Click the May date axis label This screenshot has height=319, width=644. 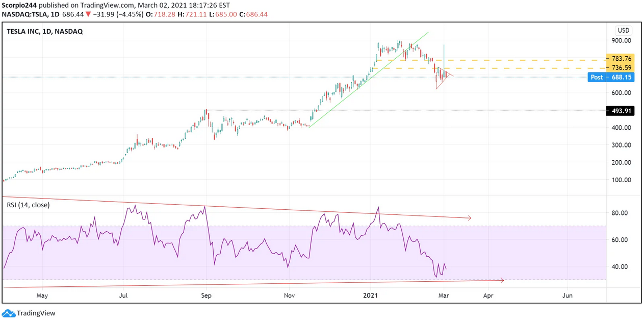click(42, 296)
